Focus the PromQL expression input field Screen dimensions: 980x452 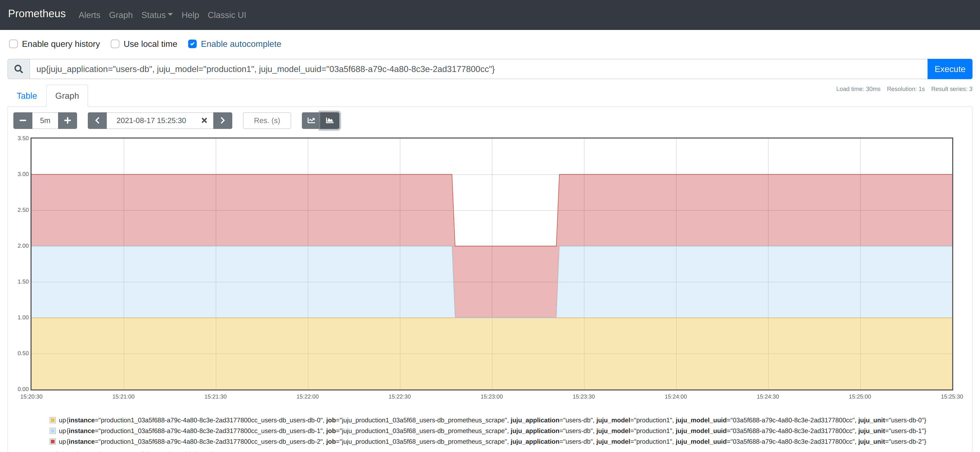[478, 69]
